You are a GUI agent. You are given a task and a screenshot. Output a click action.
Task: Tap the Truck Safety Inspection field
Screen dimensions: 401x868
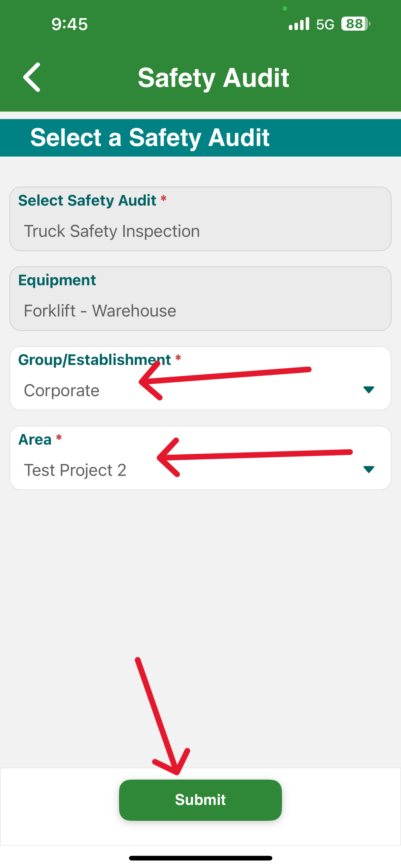click(x=200, y=219)
